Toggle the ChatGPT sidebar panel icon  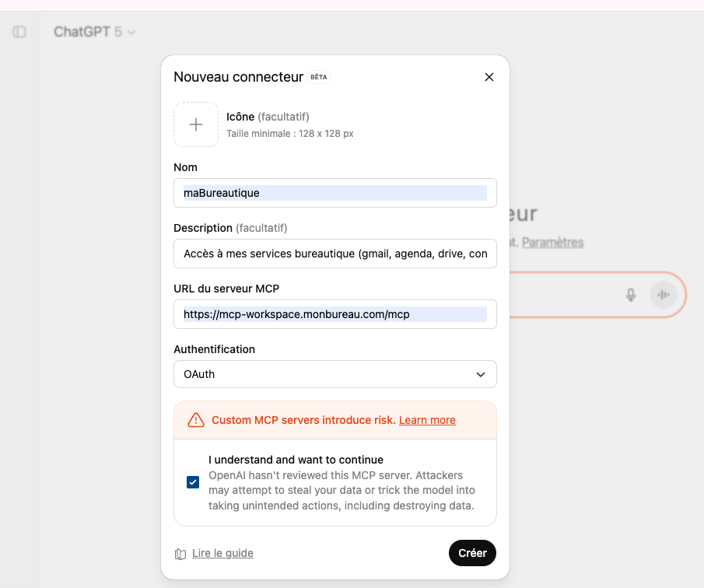[19, 32]
